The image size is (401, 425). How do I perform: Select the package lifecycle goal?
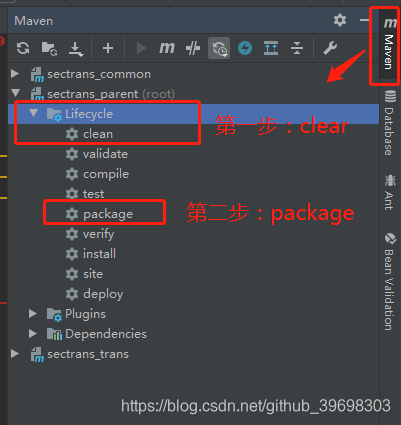click(x=108, y=214)
